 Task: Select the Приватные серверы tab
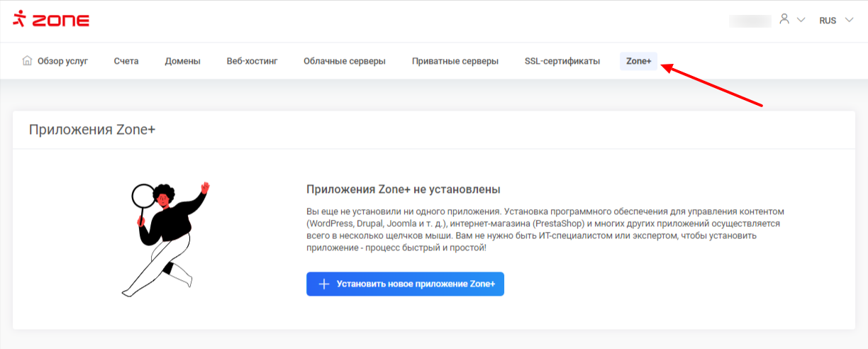tap(455, 61)
